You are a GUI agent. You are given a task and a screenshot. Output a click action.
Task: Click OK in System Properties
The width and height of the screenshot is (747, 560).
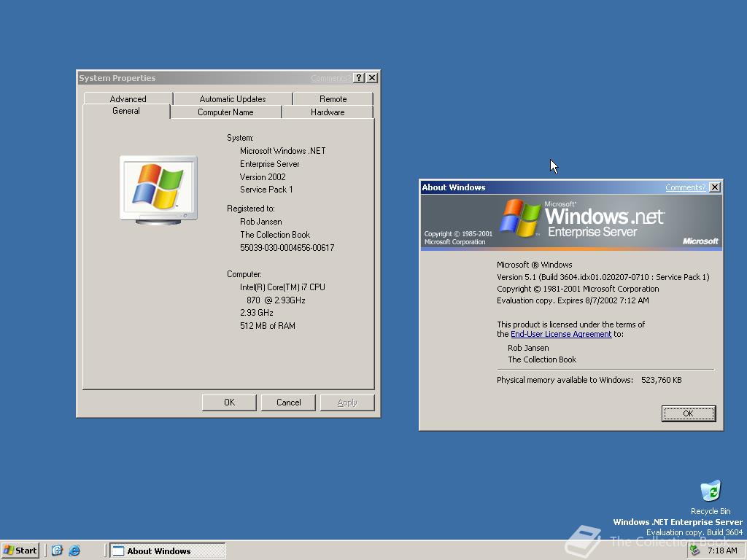(229, 402)
